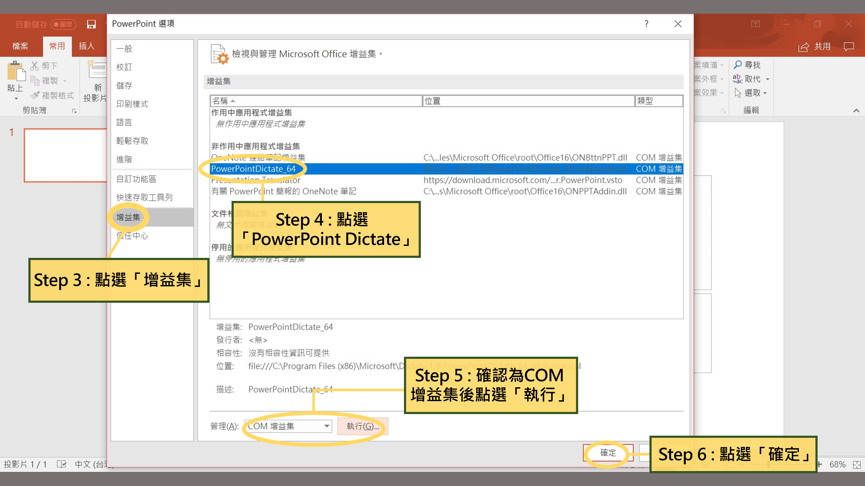The width and height of the screenshot is (865, 486).
Task: Click the 取代 replace icon
Action: click(x=738, y=79)
